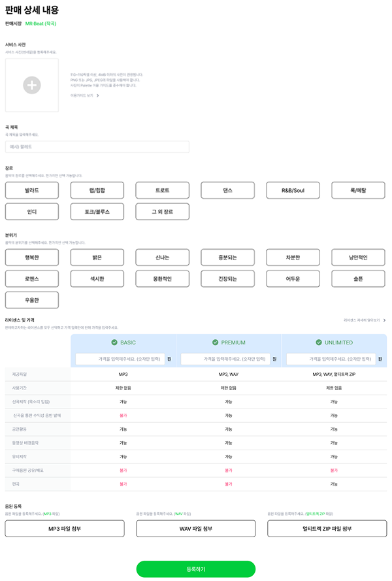This screenshot has width=392, height=581.
Task: Click the arrow beside 라이센스 자세히 알아보기
Action: click(384, 320)
